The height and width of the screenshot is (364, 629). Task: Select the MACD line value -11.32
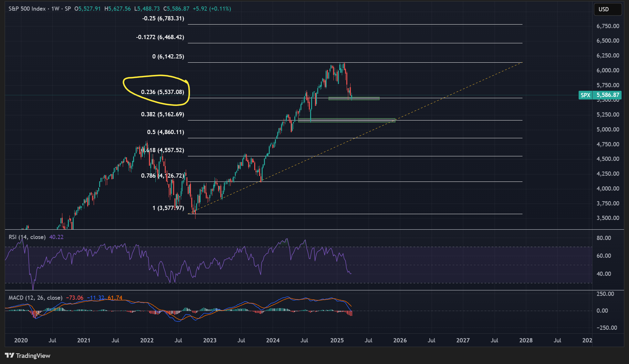(96, 298)
